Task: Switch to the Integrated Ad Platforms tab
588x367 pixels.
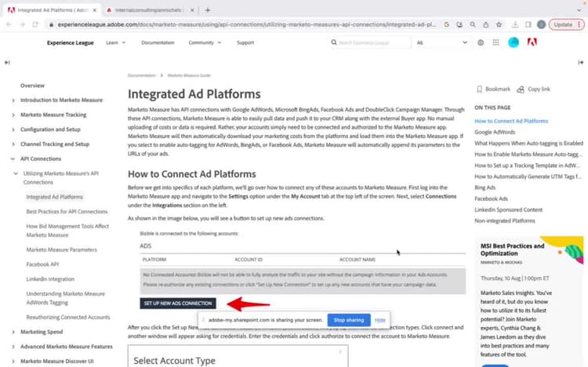Action: tap(52, 10)
